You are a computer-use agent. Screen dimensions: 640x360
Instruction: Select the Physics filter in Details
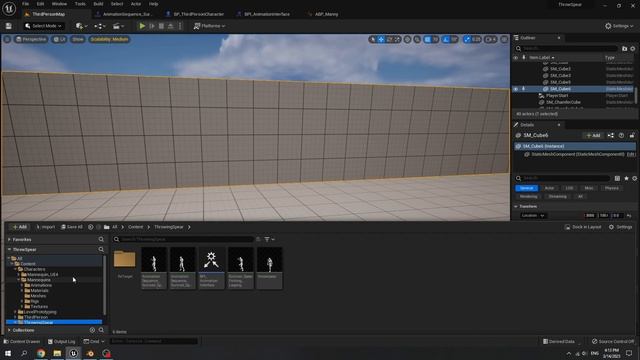pyautogui.click(x=611, y=188)
